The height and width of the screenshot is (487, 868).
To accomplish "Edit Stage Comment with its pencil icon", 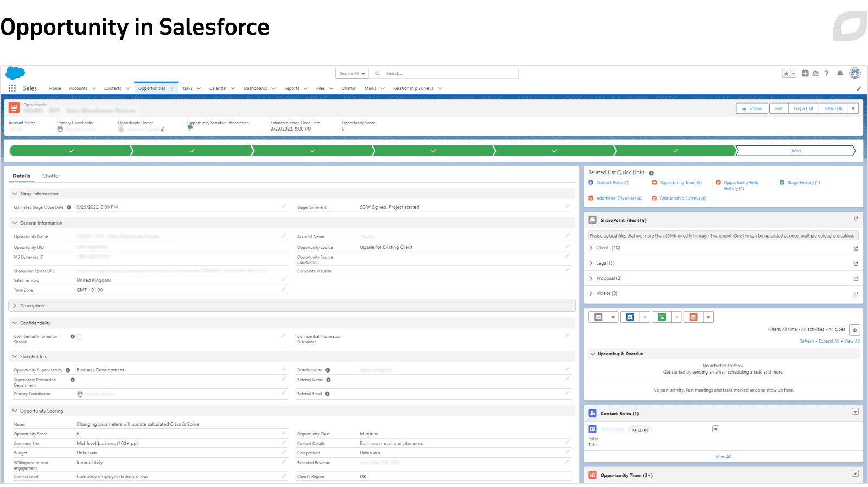I will (567, 206).
